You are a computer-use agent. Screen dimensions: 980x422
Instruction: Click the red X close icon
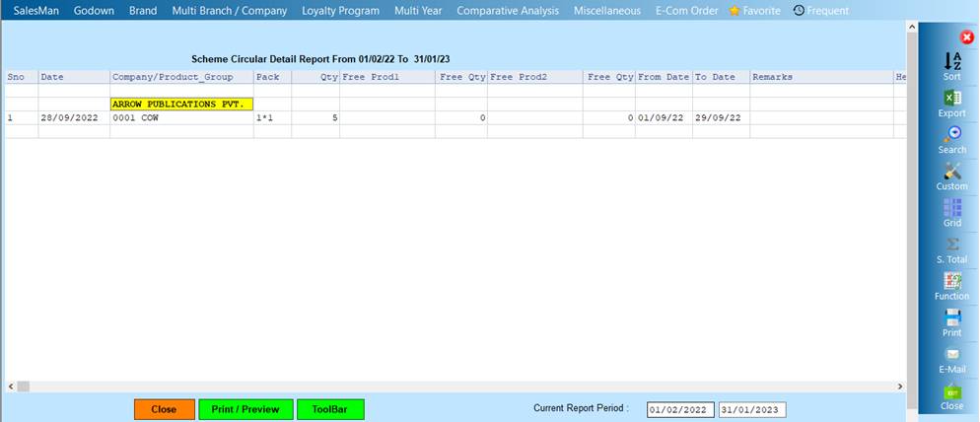[x=967, y=37]
